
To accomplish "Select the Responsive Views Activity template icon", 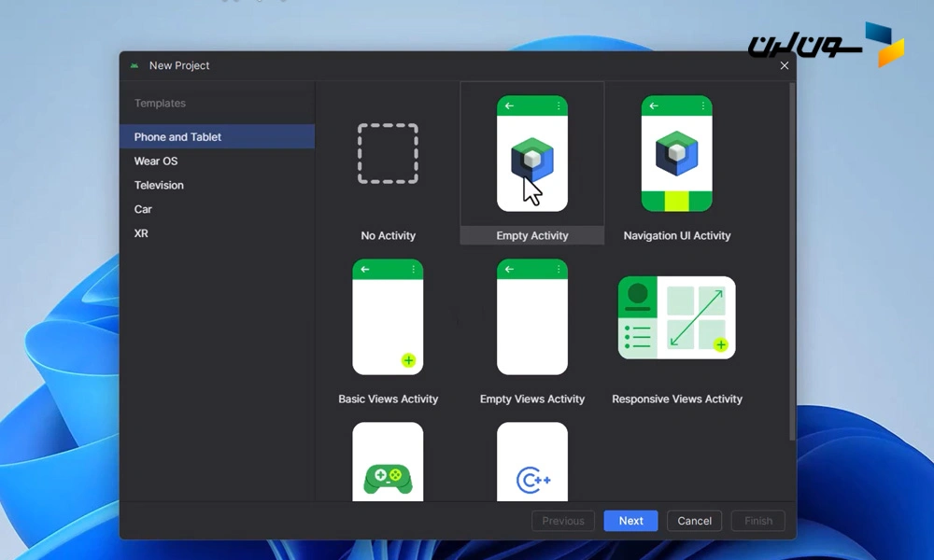I will pyautogui.click(x=676, y=317).
